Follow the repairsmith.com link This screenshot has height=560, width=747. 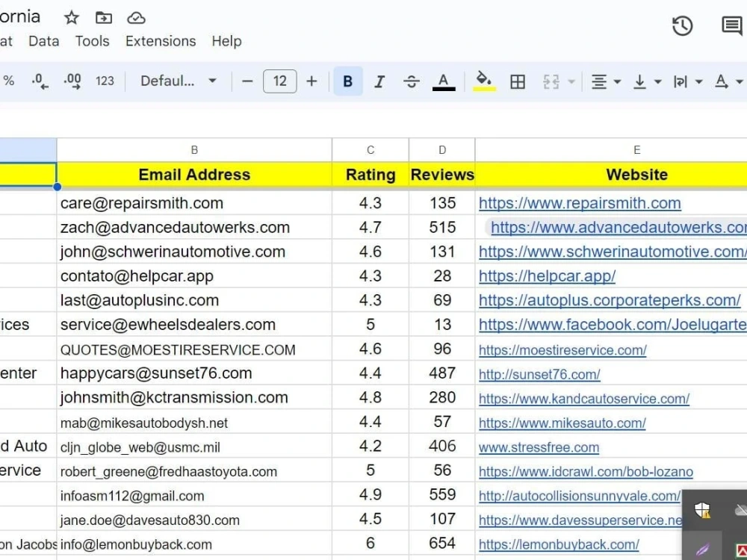[x=580, y=203]
